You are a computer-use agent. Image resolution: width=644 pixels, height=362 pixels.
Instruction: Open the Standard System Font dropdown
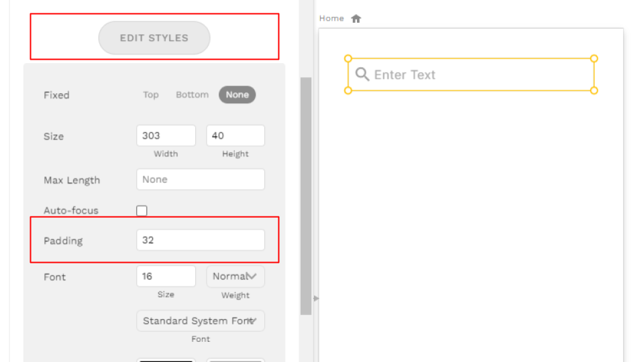pos(201,320)
